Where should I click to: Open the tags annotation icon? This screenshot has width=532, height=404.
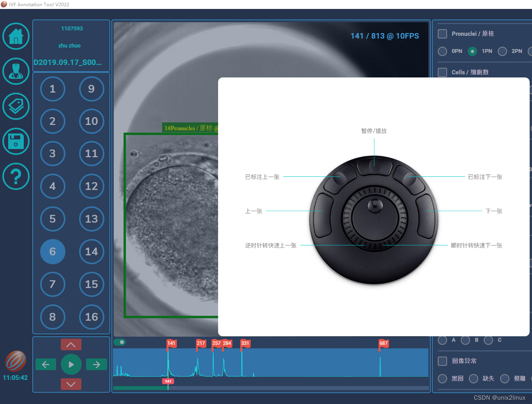tap(16, 106)
